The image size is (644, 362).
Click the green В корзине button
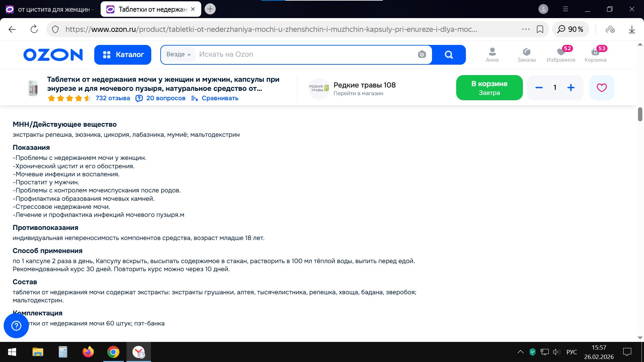(489, 87)
